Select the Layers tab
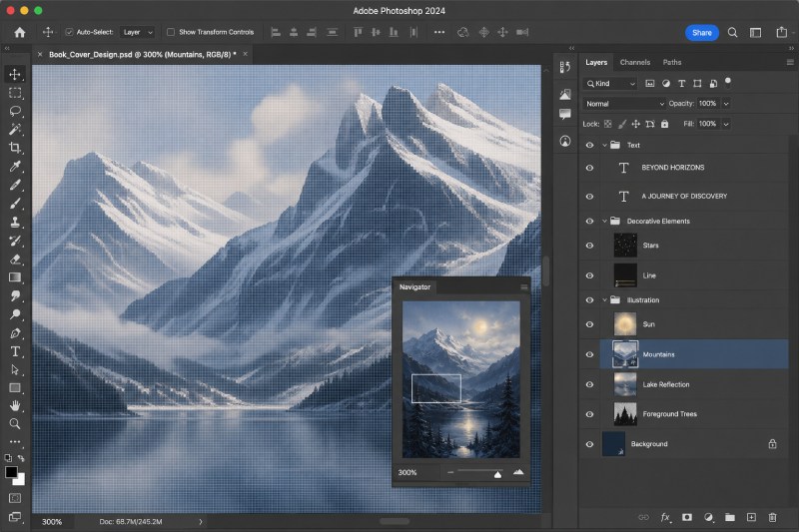The image size is (799, 532). click(596, 62)
